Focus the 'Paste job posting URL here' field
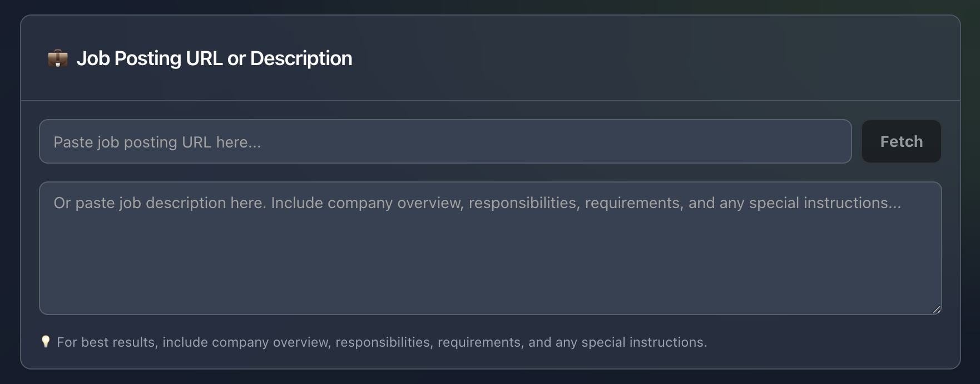The height and width of the screenshot is (384, 980). (x=445, y=141)
